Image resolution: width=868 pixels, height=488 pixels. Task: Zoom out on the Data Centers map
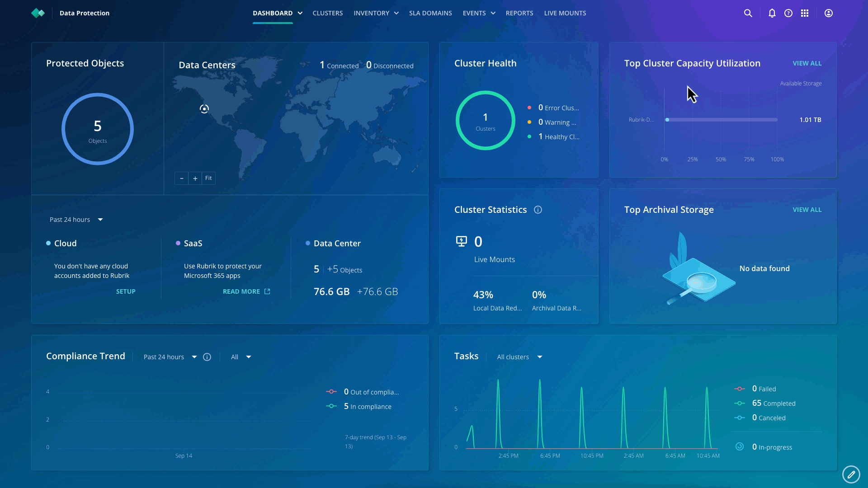coord(181,178)
